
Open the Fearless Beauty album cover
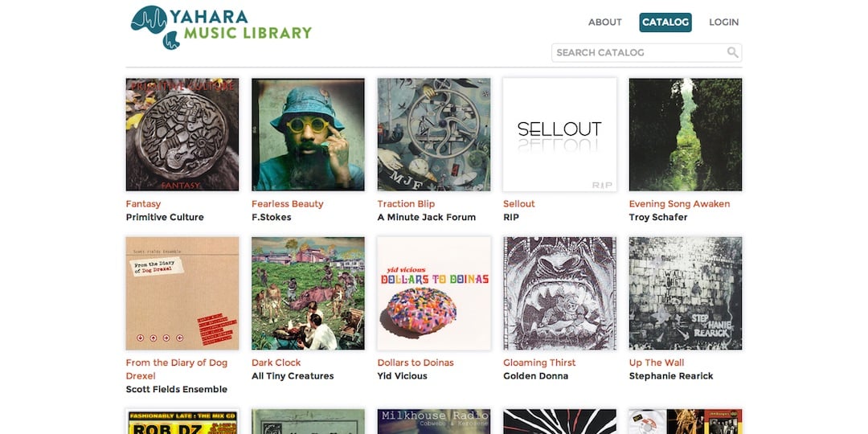tap(308, 134)
